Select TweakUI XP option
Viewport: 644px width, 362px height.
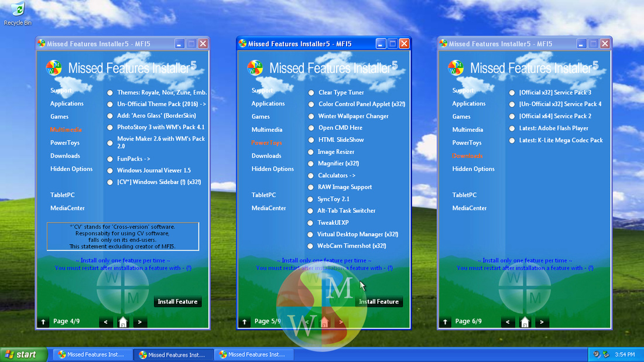pos(310,223)
